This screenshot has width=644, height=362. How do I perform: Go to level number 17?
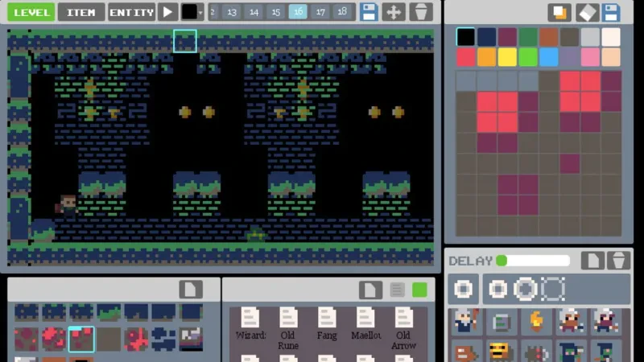(x=320, y=12)
